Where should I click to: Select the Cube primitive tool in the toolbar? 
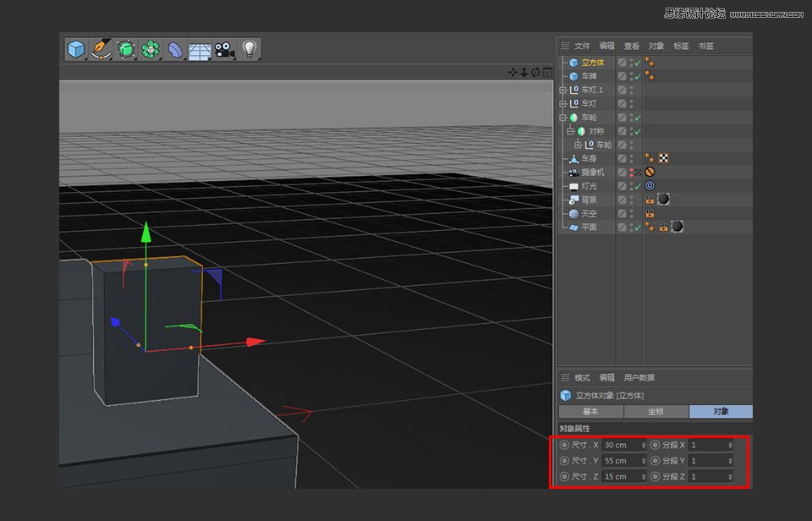click(74, 48)
